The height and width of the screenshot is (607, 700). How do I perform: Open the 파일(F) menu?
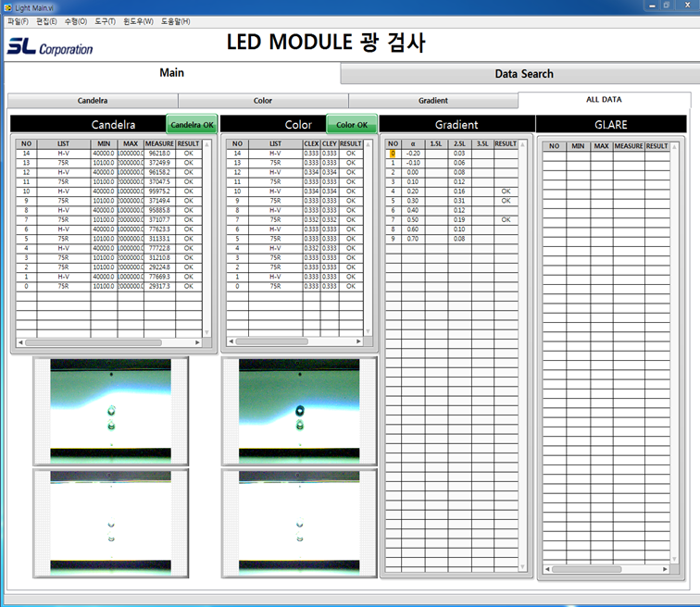tap(18, 20)
